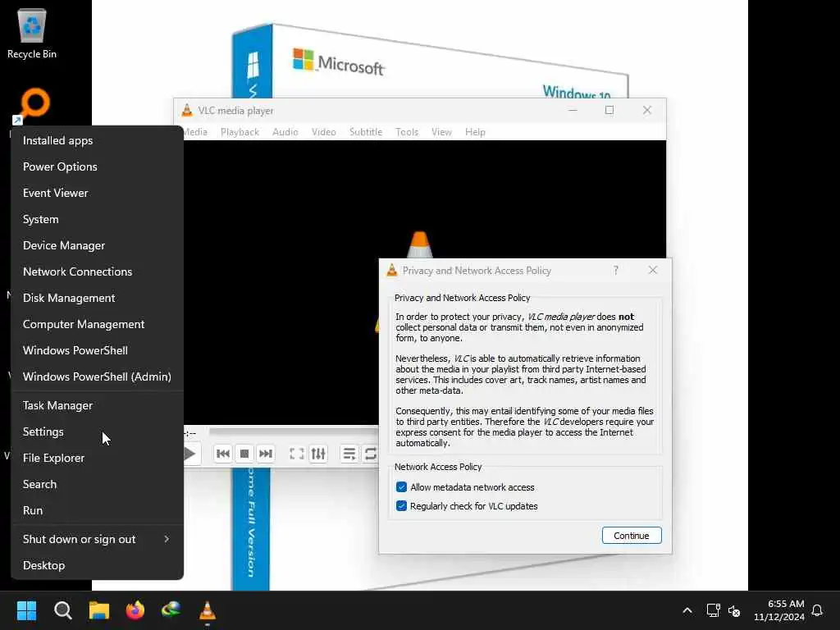Launch Firefox from the taskbar

click(135, 610)
